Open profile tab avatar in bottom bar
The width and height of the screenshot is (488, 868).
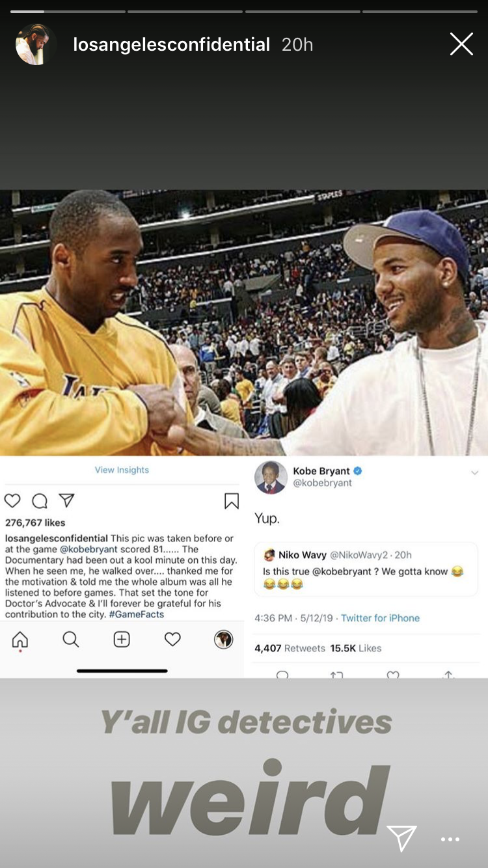pyautogui.click(x=223, y=640)
